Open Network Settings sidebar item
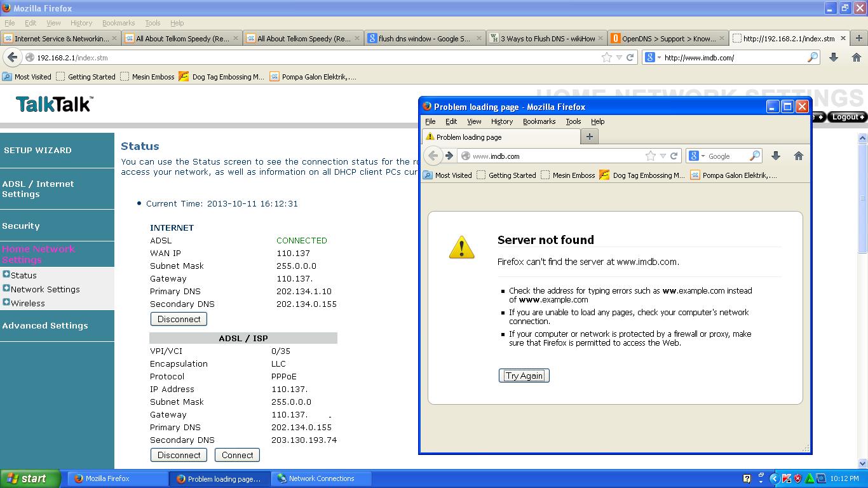 (x=45, y=289)
